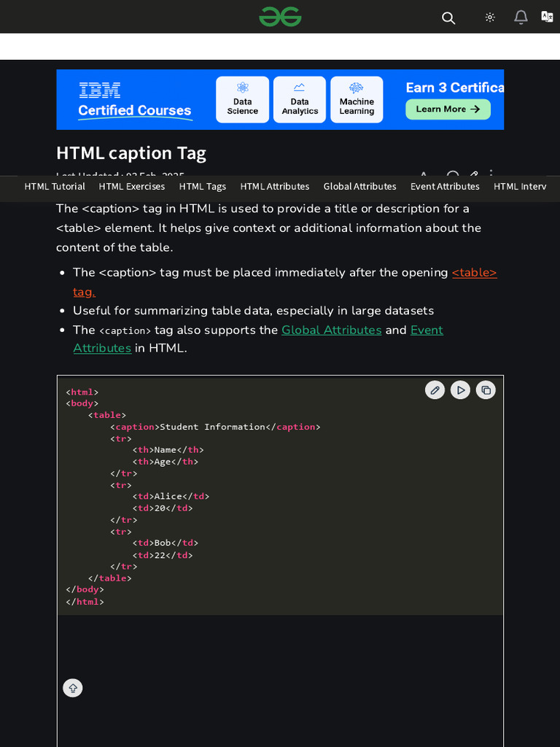The width and height of the screenshot is (560, 747).
Task: Open the Event Attributes tab
Action: point(445,186)
